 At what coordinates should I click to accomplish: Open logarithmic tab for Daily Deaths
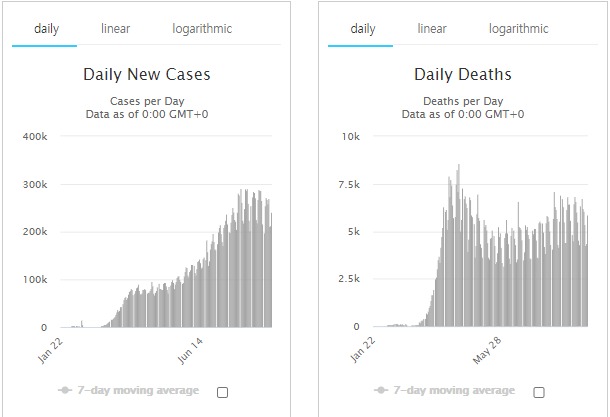click(518, 29)
